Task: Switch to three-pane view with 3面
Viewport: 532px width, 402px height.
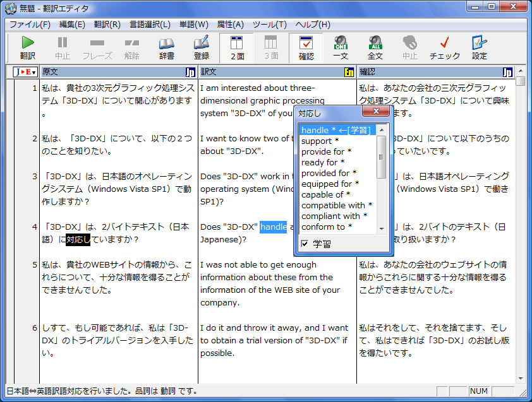Action: click(x=272, y=48)
